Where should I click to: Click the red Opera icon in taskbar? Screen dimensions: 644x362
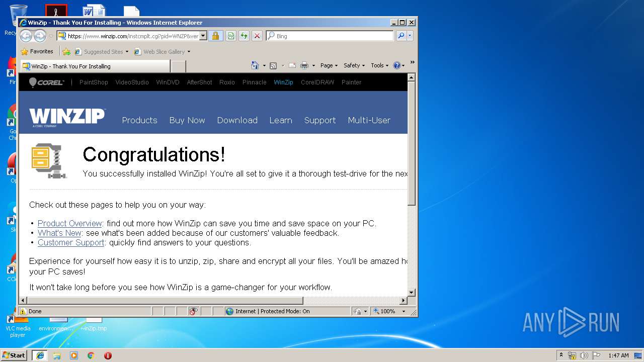click(108, 355)
